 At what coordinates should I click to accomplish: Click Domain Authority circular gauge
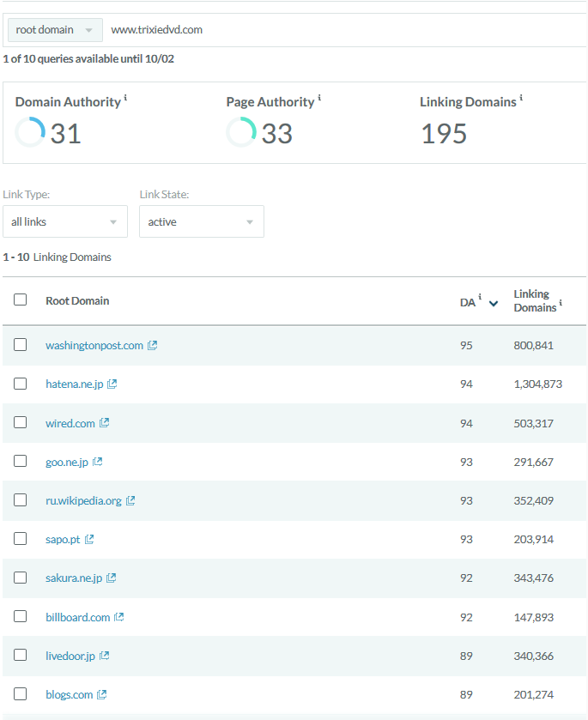coord(30,132)
